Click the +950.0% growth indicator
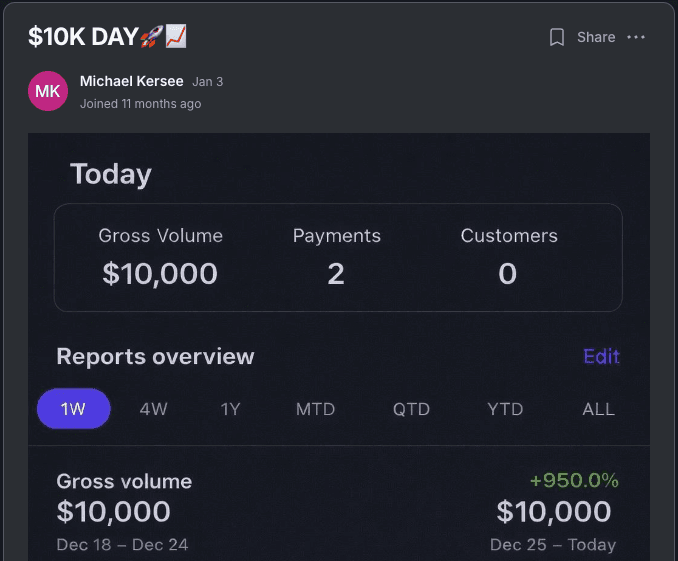This screenshot has width=678, height=561. [574, 481]
